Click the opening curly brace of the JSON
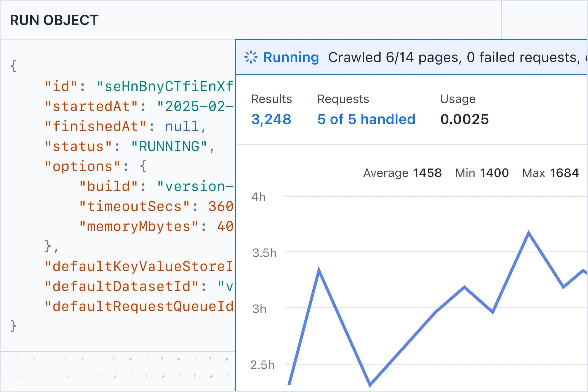The image size is (588, 392). click(13, 66)
